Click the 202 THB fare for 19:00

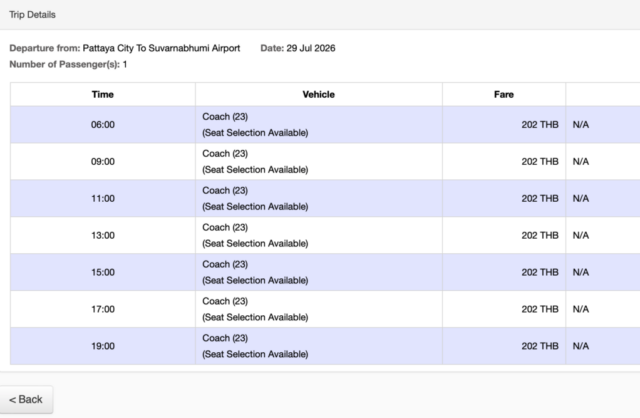540,346
